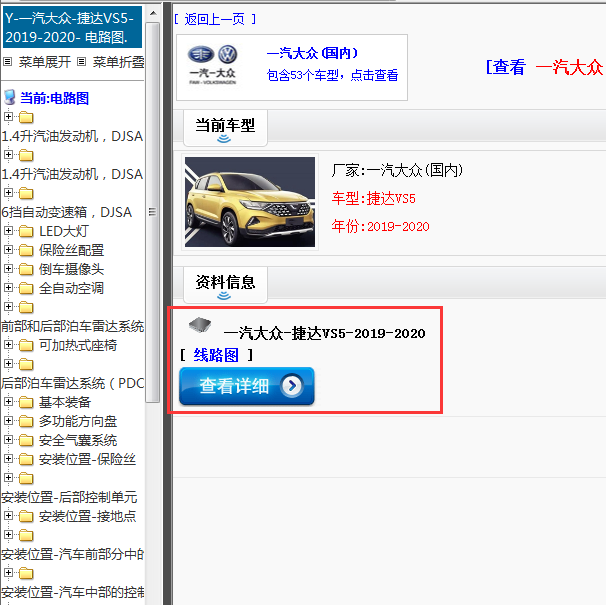The image size is (606, 605).
Task: Select 菜单展开 menu option
Action: (x=44, y=62)
